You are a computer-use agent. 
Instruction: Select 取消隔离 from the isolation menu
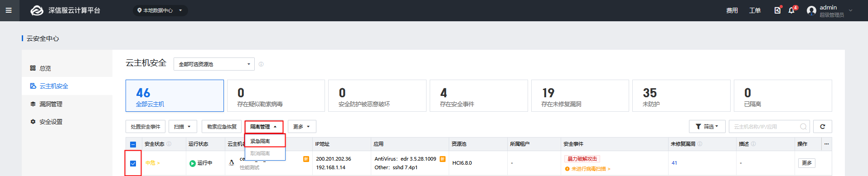[265, 153]
